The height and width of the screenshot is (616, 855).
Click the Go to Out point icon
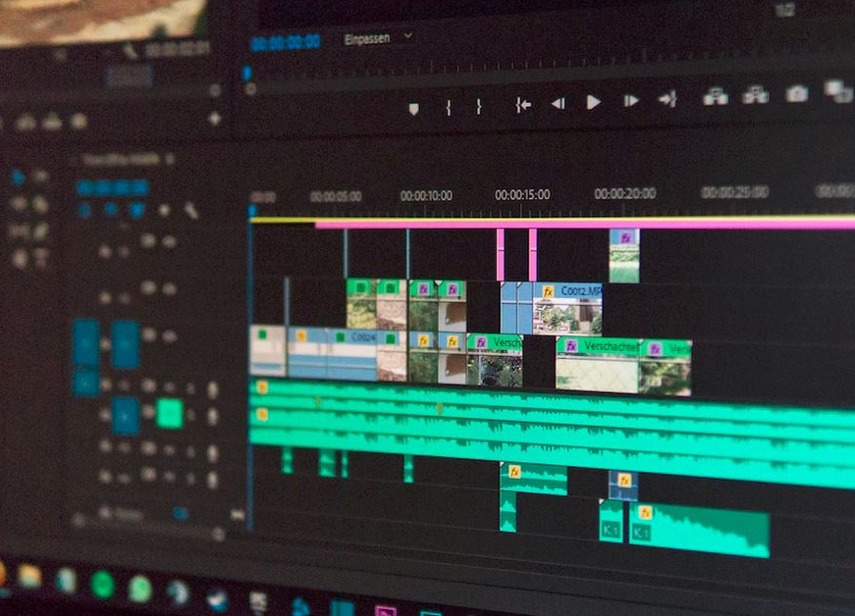(668, 99)
